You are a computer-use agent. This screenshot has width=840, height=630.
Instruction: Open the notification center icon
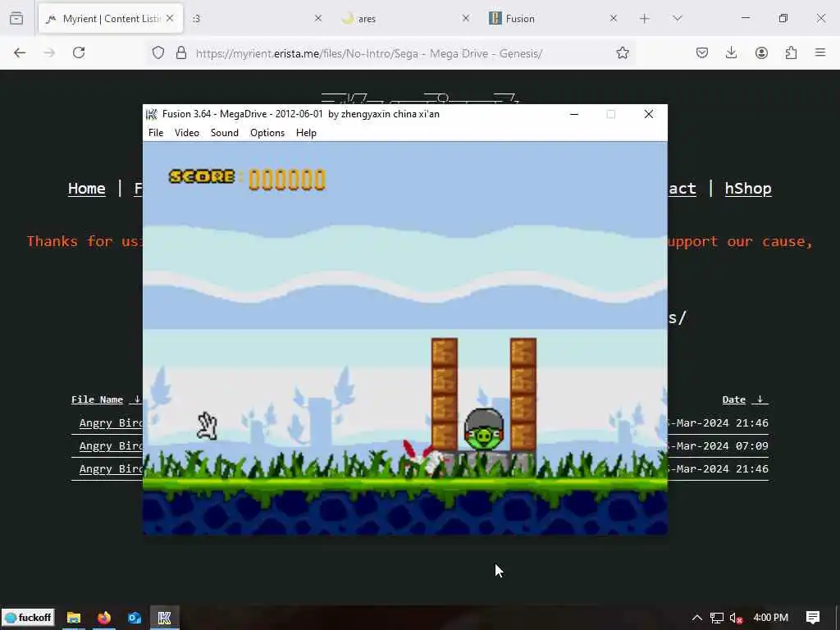(x=813, y=618)
